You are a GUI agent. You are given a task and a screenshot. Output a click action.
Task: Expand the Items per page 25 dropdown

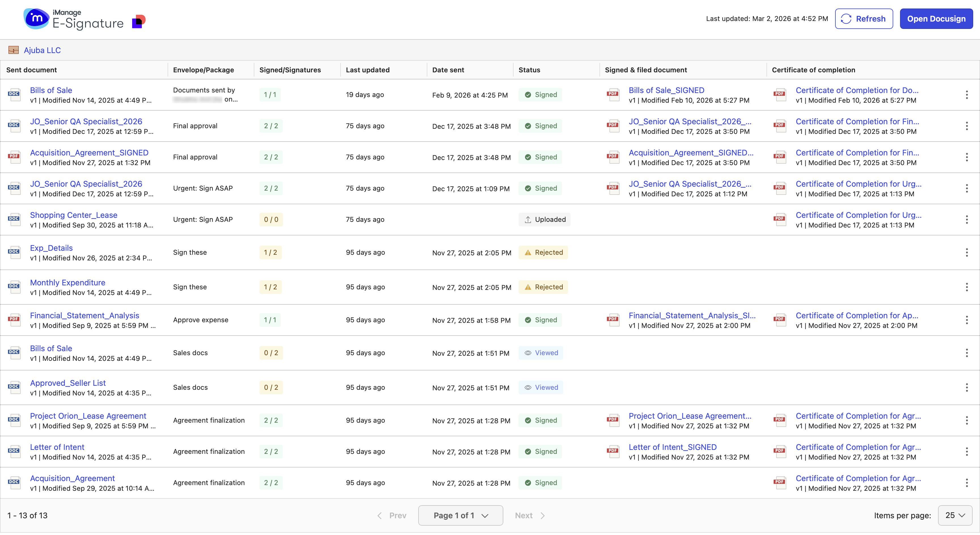tap(955, 515)
